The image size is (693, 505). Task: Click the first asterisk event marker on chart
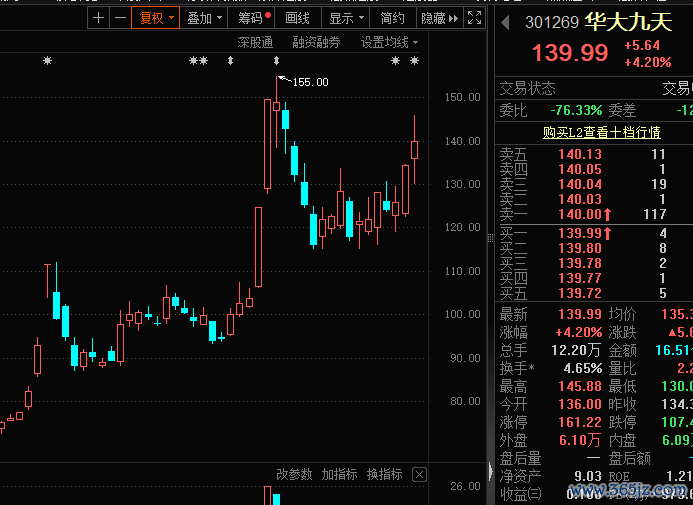46,62
